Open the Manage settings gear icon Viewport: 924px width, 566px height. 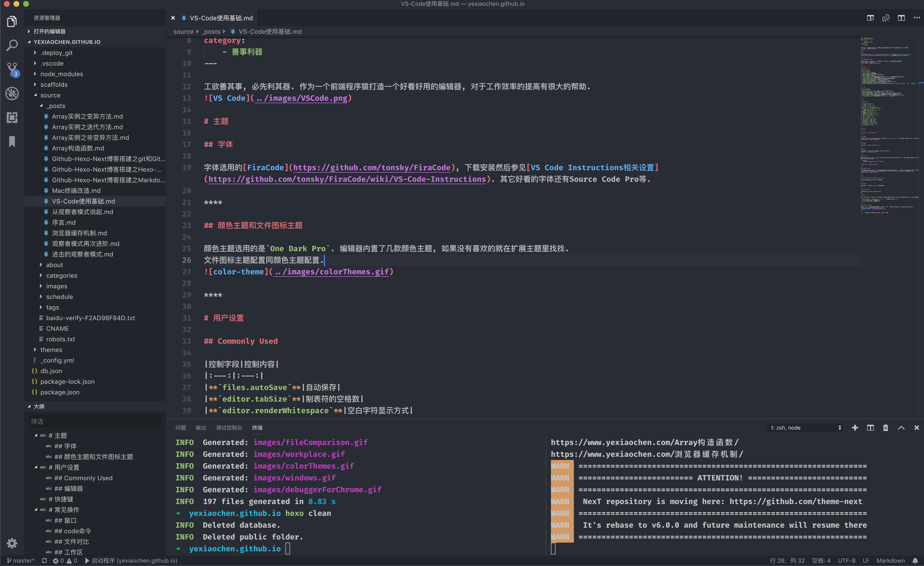click(12, 543)
